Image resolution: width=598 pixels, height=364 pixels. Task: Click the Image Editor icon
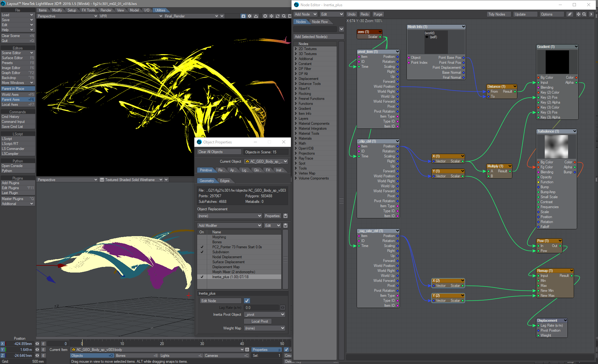17,68
